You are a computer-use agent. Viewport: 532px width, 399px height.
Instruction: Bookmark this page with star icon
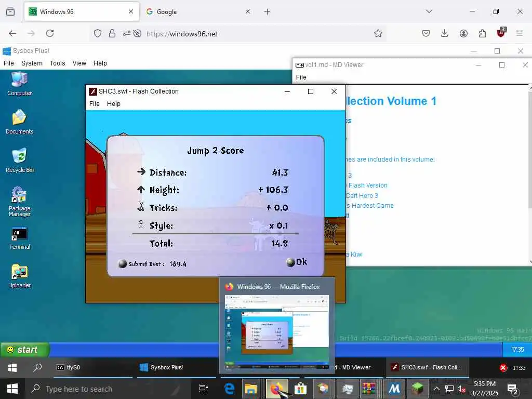coord(378,33)
